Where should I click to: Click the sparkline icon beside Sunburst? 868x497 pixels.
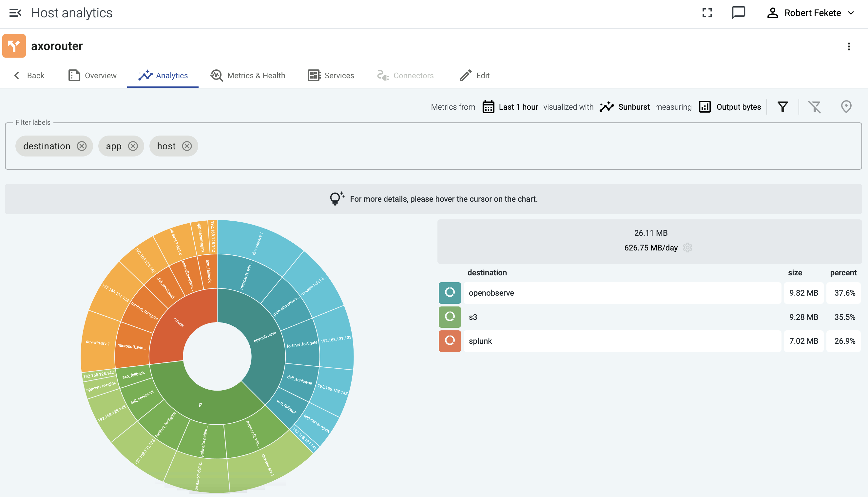click(606, 107)
